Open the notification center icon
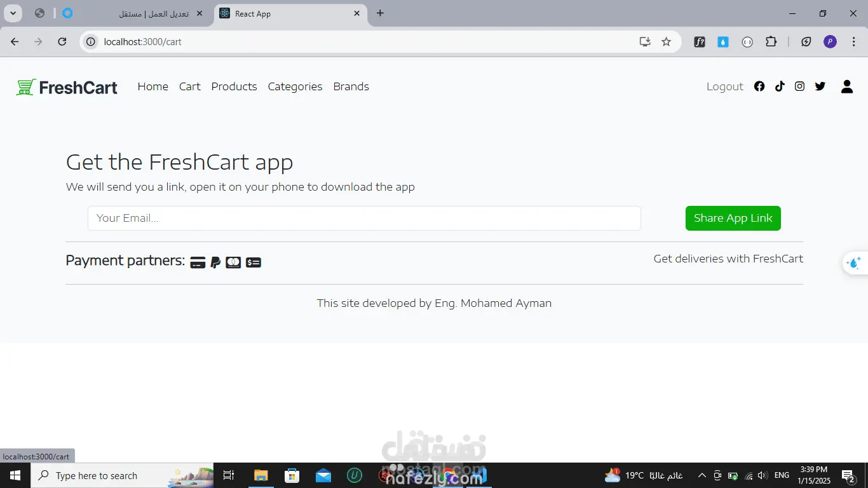The width and height of the screenshot is (868, 488). coord(848,475)
